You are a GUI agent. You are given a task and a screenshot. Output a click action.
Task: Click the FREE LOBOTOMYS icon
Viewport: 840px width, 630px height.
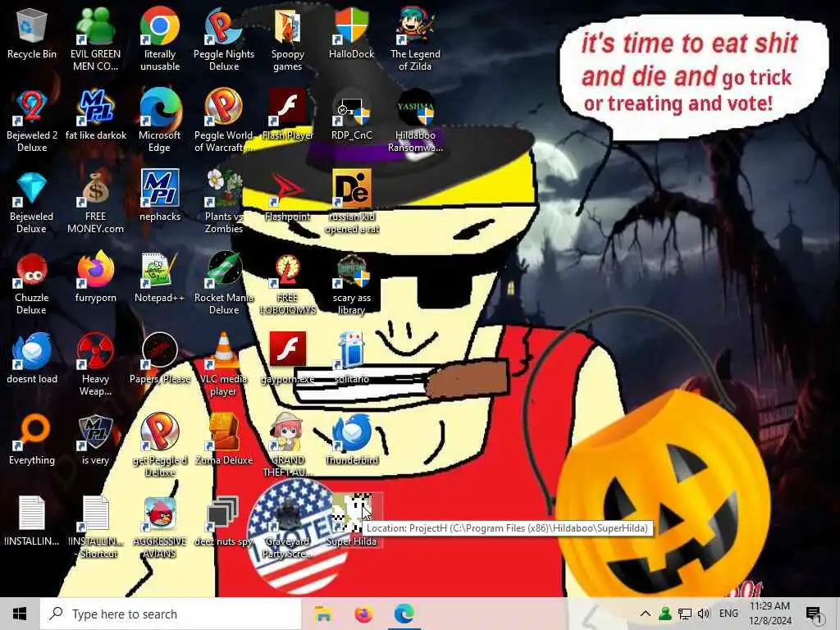tap(288, 284)
